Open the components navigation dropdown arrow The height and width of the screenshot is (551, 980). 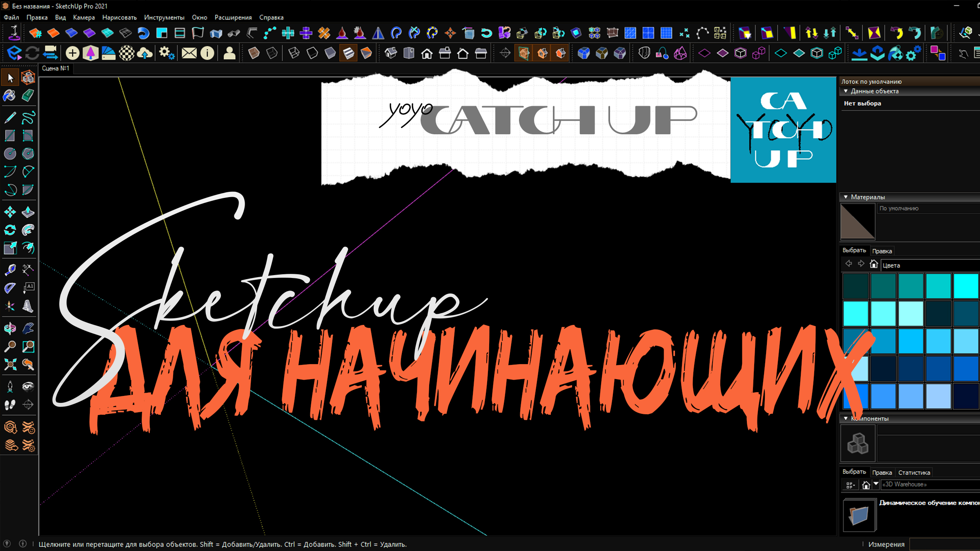(876, 484)
